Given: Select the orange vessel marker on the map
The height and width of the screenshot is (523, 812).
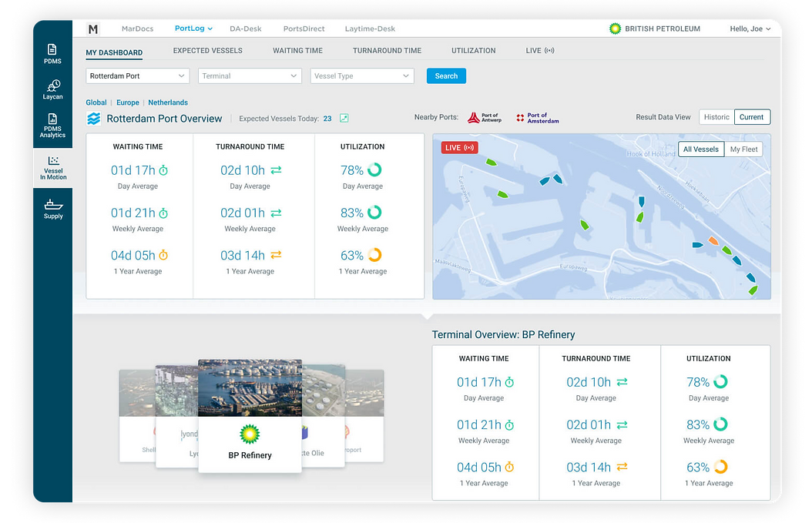Looking at the screenshot, I should 713,240.
